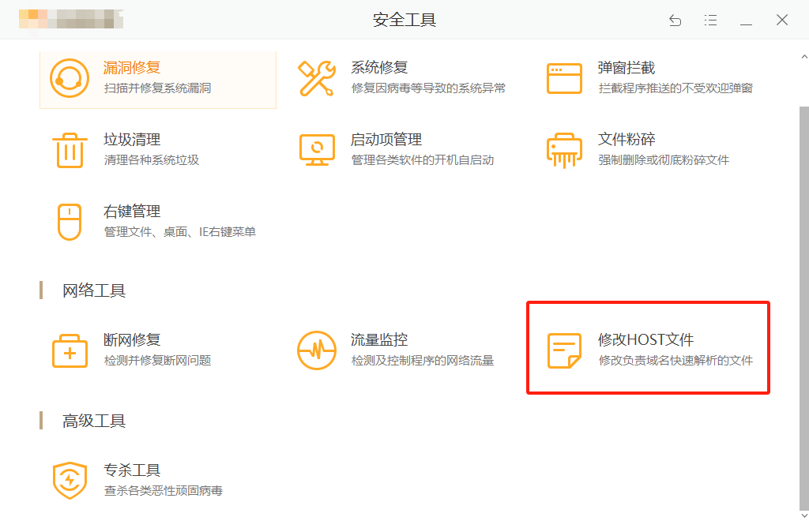809x532 pixels.
Task: Click the 断网修复 first-aid kit icon
Action: [x=70, y=350]
